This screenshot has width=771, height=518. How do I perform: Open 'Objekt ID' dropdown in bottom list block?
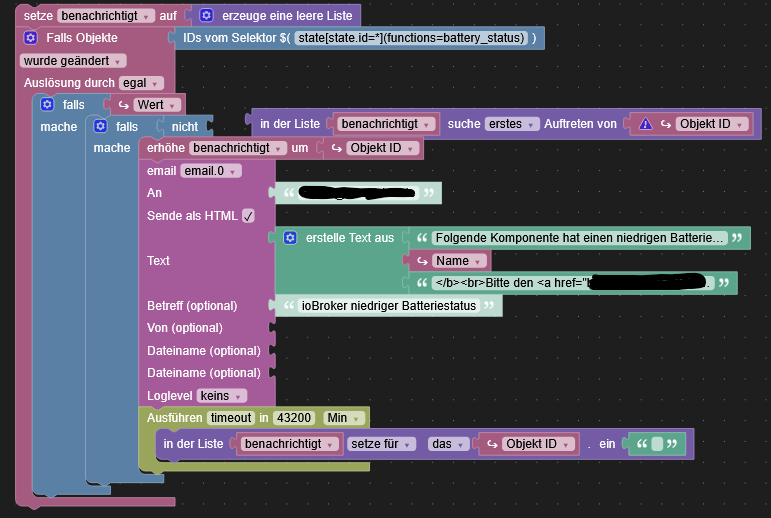tap(538, 444)
